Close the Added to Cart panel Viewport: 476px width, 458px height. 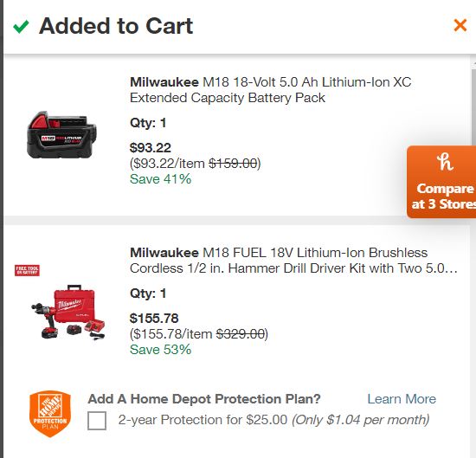(460, 25)
